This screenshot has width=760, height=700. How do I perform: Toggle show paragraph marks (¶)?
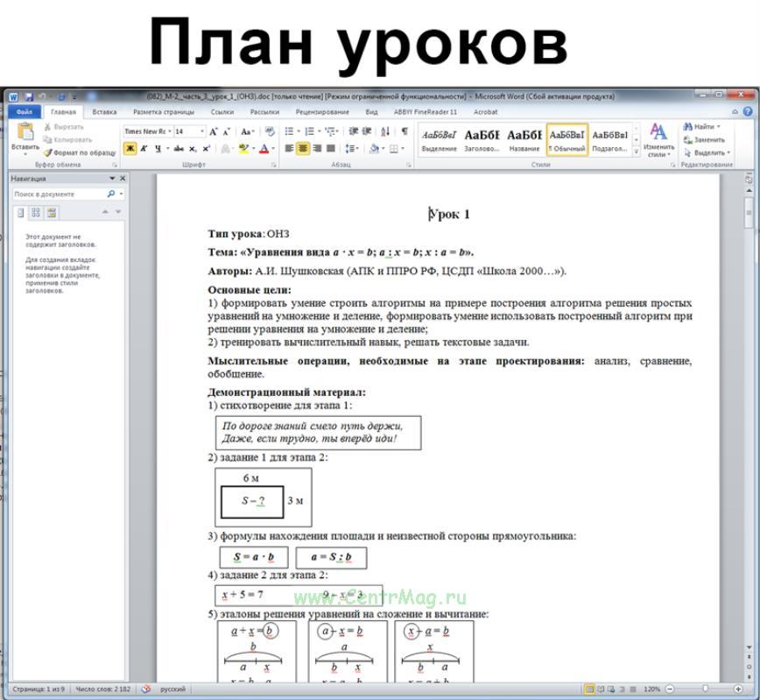(405, 131)
